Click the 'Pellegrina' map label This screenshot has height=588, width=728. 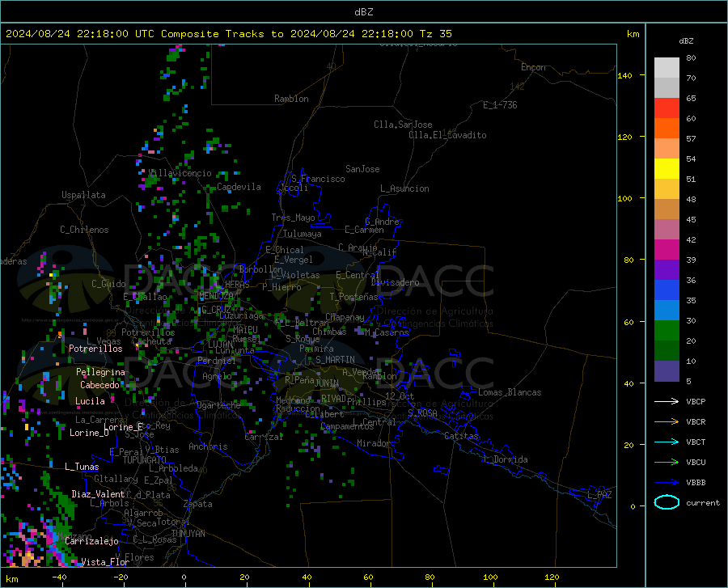[x=100, y=372]
